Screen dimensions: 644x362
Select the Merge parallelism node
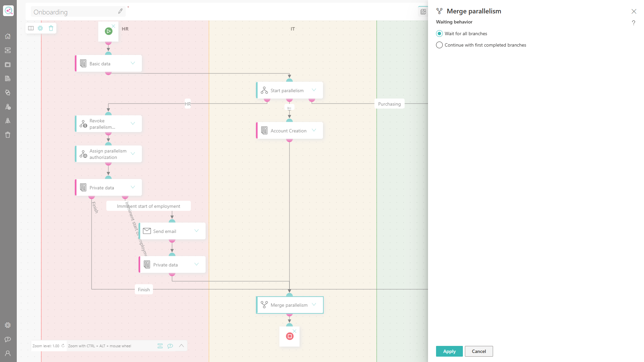tap(290, 305)
